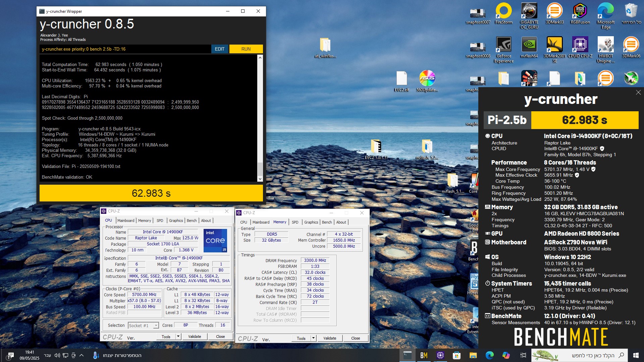Open the 3DMark2001 SE shortcut
Screen dimensions: 644x362
click(554, 50)
